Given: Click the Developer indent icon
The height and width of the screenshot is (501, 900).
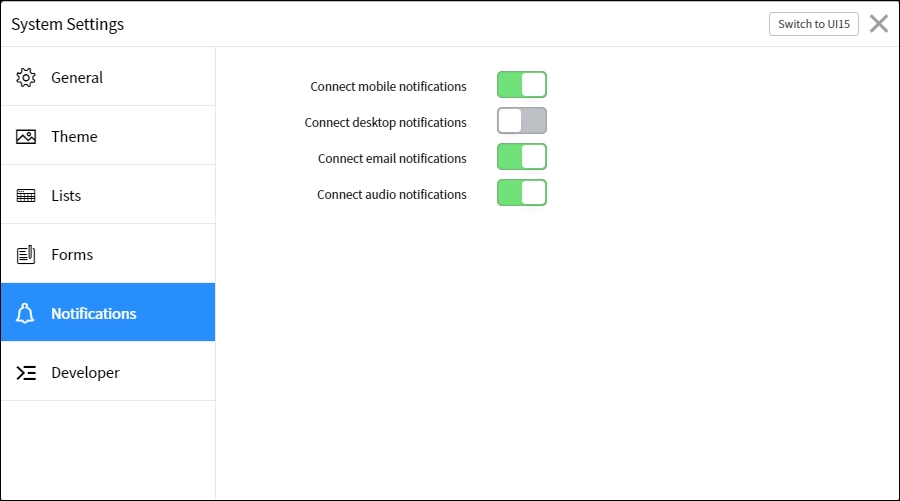Looking at the screenshot, I should click(26, 373).
